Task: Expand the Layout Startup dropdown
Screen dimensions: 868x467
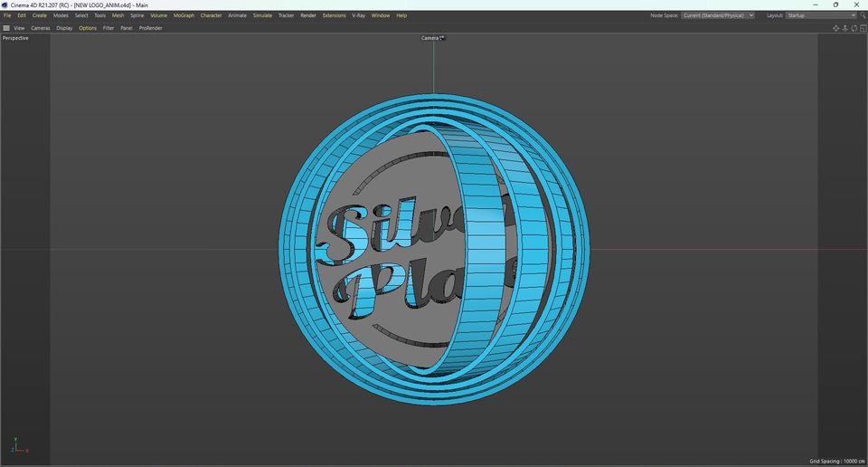Action: pos(822,15)
